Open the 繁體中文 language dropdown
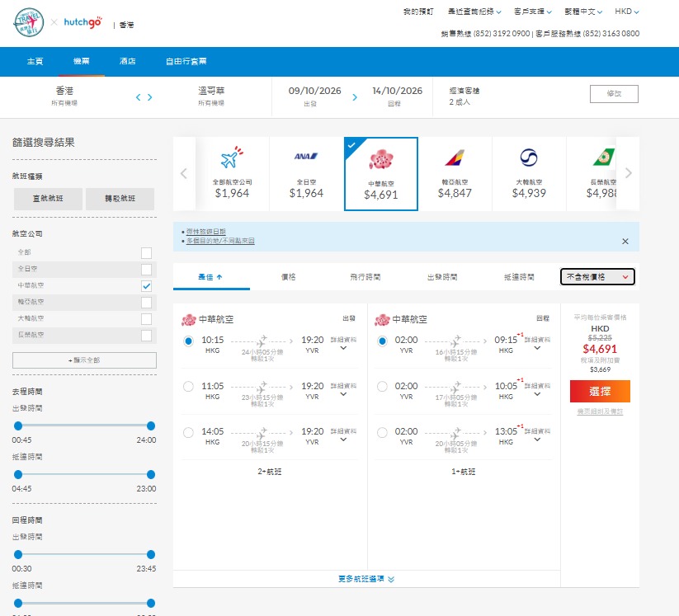 583,12
